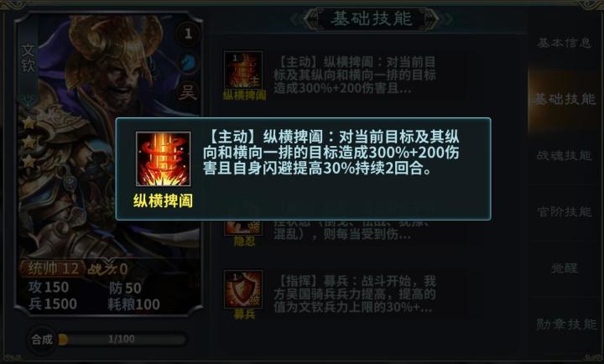
Task: Go to the 官阶技能 tab
Action: pos(564,212)
